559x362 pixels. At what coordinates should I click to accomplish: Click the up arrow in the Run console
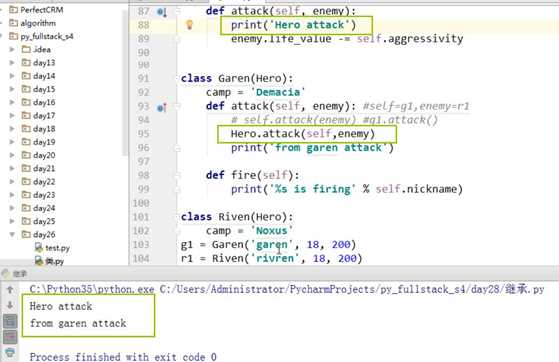(10, 290)
